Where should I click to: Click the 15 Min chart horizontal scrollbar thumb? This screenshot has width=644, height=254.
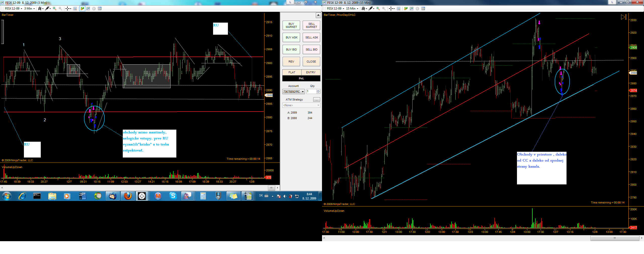(615, 238)
